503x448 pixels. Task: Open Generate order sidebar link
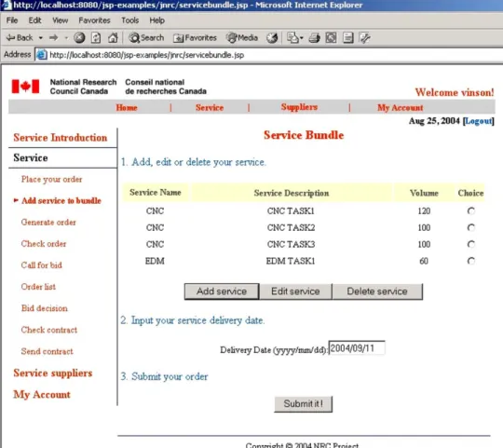(x=48, y=223)
